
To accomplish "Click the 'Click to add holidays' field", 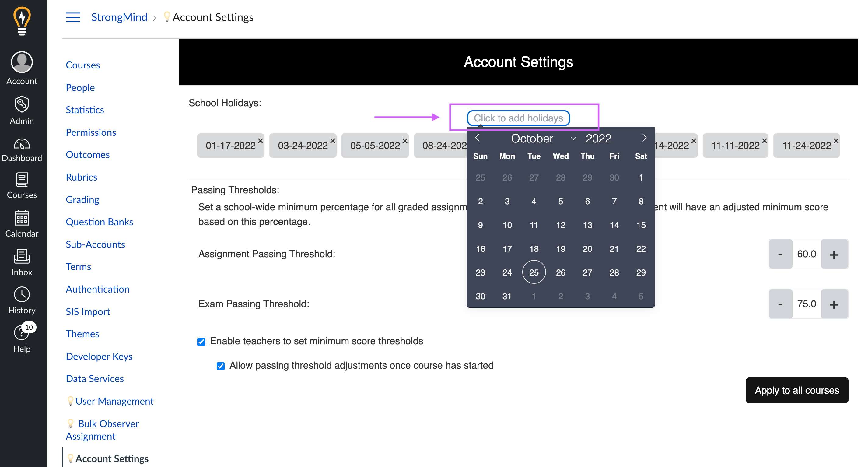I will [x=518, y=118].
